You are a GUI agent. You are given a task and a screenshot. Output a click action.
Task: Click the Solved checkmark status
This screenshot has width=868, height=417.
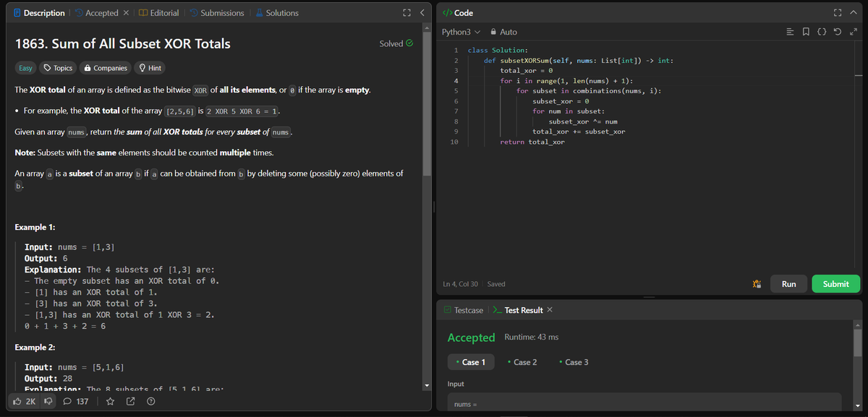pos(396,43)
